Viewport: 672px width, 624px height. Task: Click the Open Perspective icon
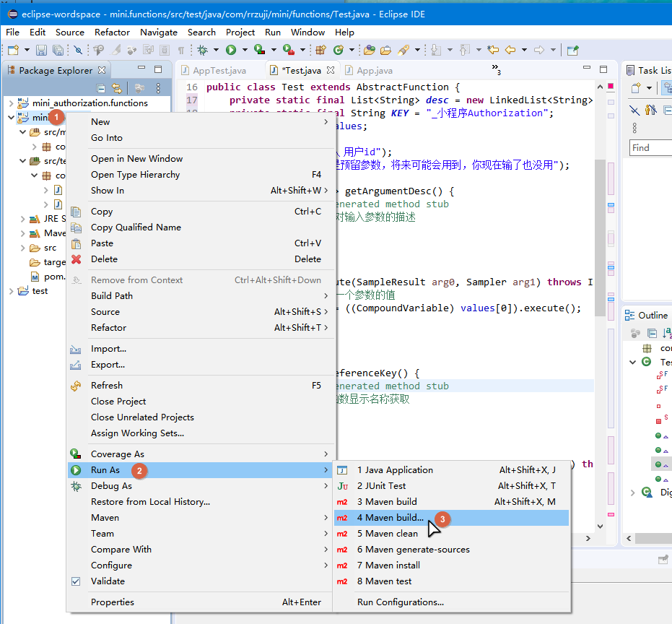(x=572, y=50)
